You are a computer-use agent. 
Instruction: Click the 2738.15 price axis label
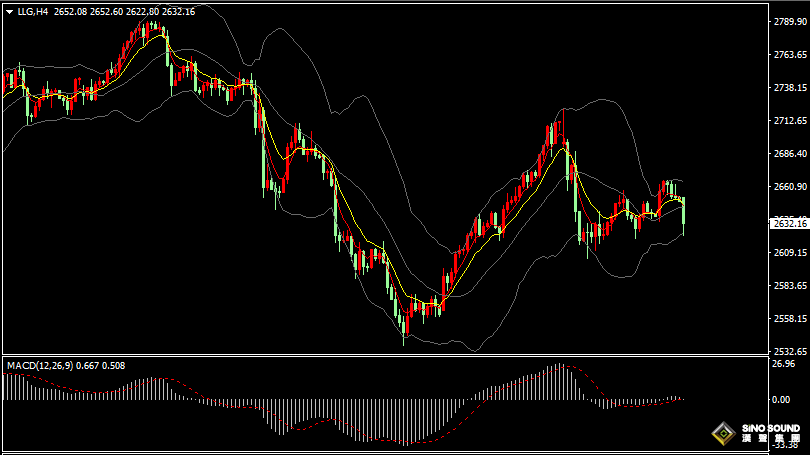click(x=790, y=88)
